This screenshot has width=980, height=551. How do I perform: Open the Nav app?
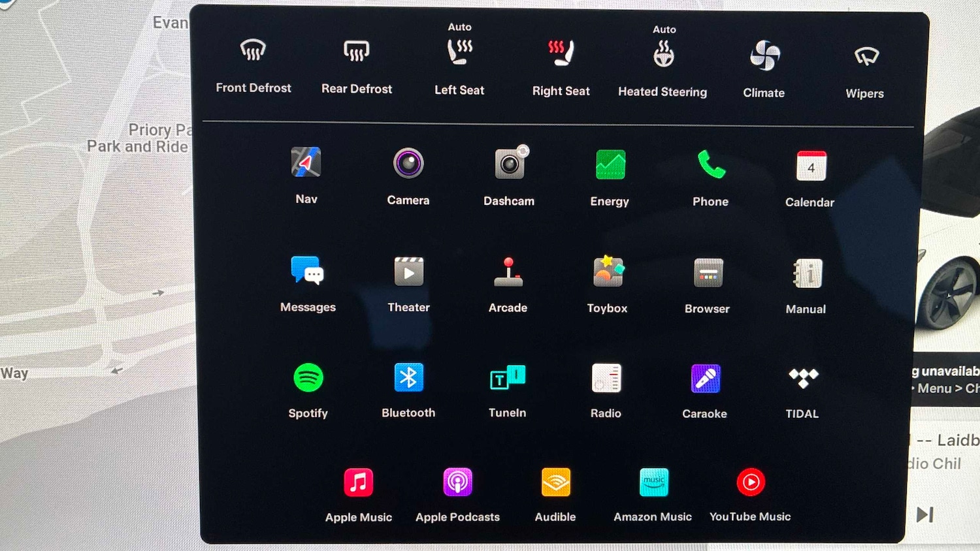306,163
